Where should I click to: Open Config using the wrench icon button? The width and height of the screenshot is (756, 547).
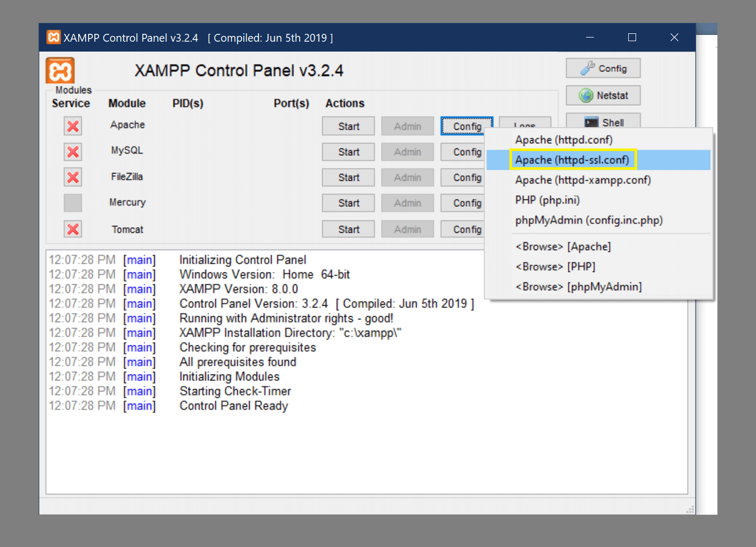[603, 68]
